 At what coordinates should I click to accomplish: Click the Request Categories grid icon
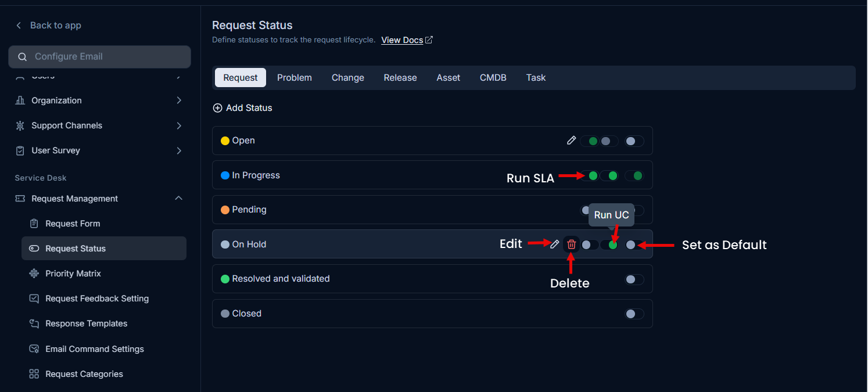[x=34, y=374]
